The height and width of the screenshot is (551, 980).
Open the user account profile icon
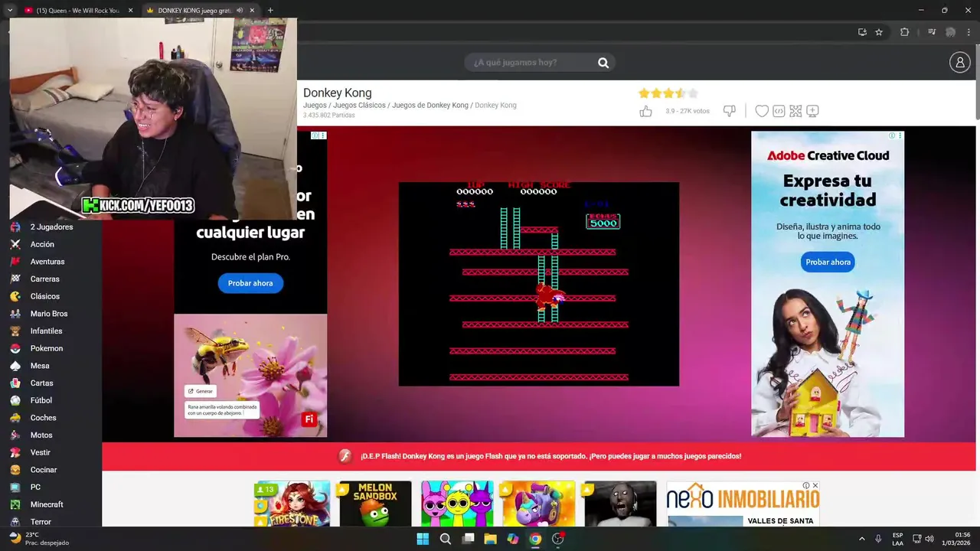(x=960, y=63)
